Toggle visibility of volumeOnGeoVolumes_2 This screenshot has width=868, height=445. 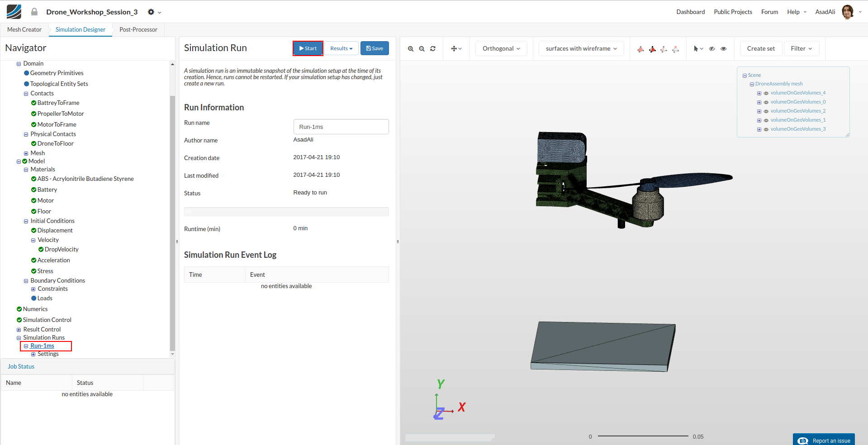[x=766, y=111]
